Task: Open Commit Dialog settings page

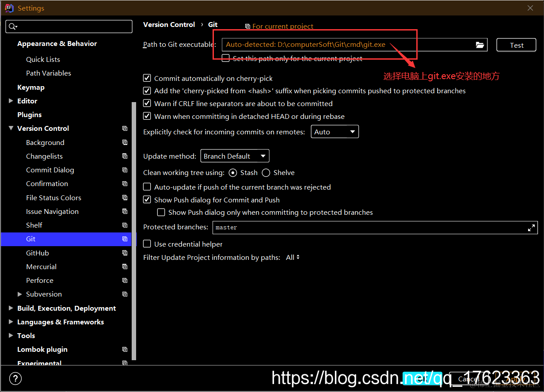Action: click(50, 170)
